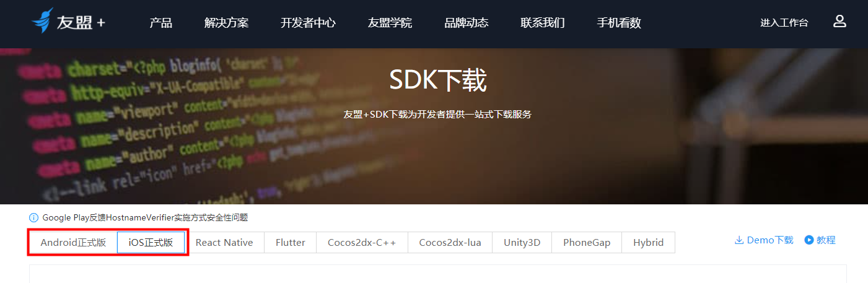This screenshot has height=283, width=868.
Task: Click the info icon beside Google Play notice
Action: click(34, 217)
